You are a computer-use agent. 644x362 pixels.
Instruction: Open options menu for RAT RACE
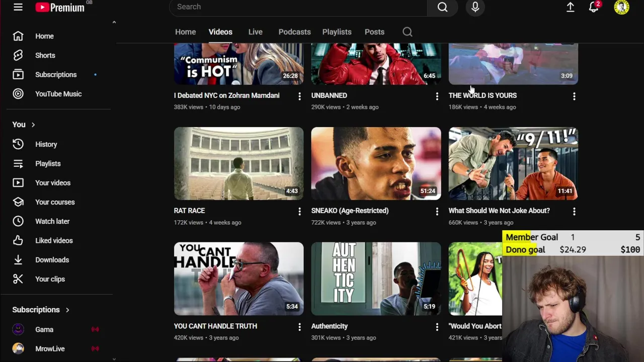coord(299,211)
